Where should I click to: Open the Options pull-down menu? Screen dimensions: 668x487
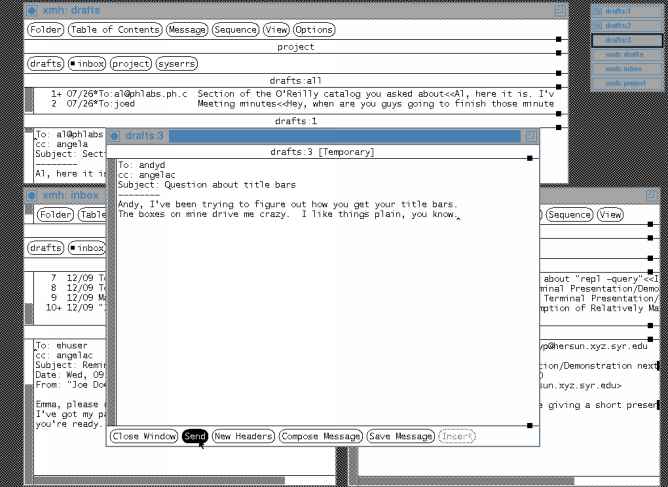pyautogui.click(x=315, y=30)
